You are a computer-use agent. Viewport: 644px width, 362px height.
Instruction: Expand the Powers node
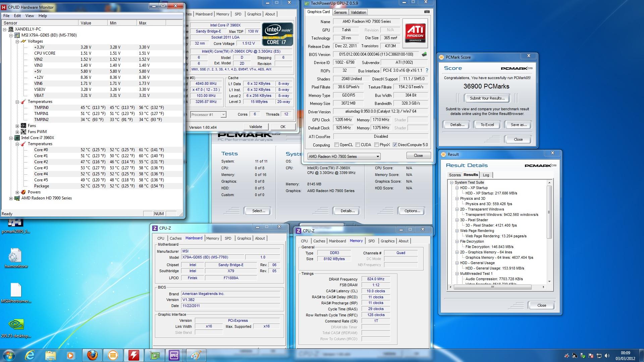click(x=17, y=192)
